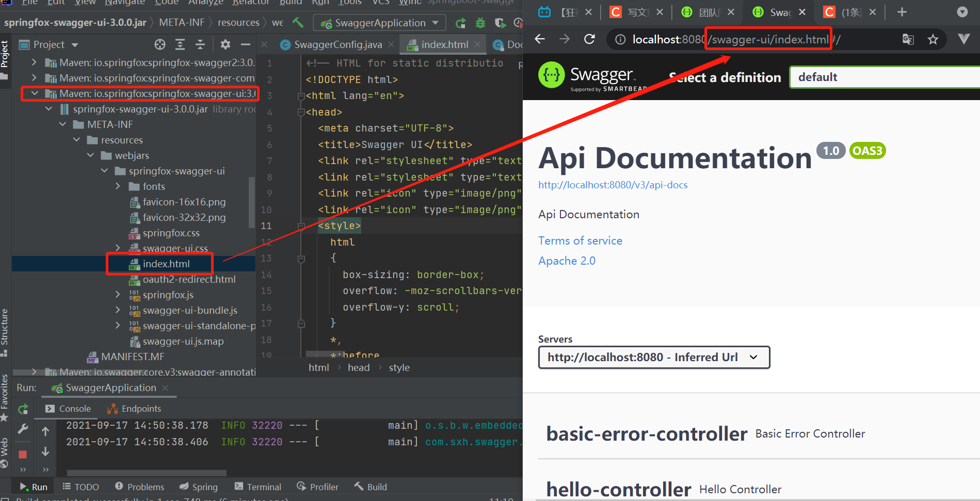Image resolution: width=980 pixels, height=501 pixels.
Task: Open the Select a definition combo box
Action: (x=885, y=77)
